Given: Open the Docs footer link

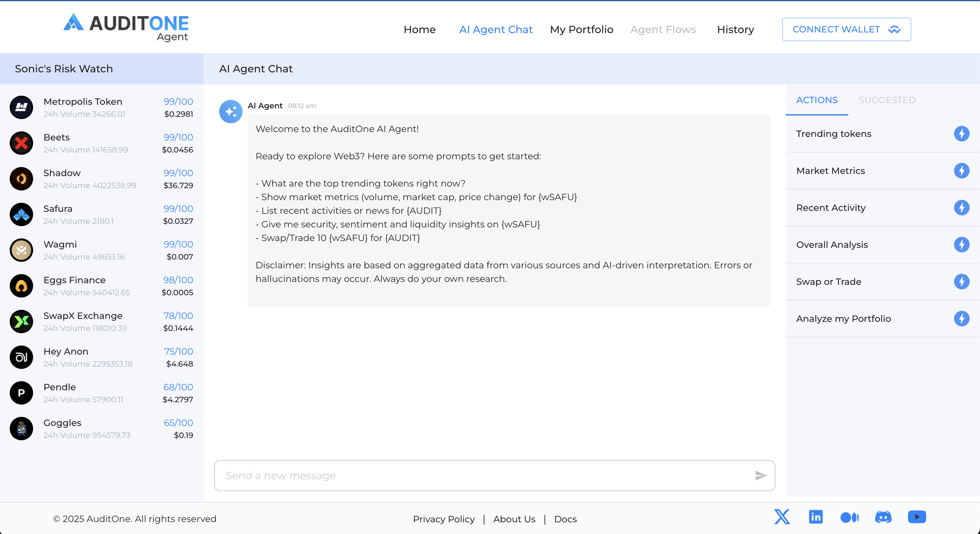Looking at the screenshot, I should (x=565, y=519).
